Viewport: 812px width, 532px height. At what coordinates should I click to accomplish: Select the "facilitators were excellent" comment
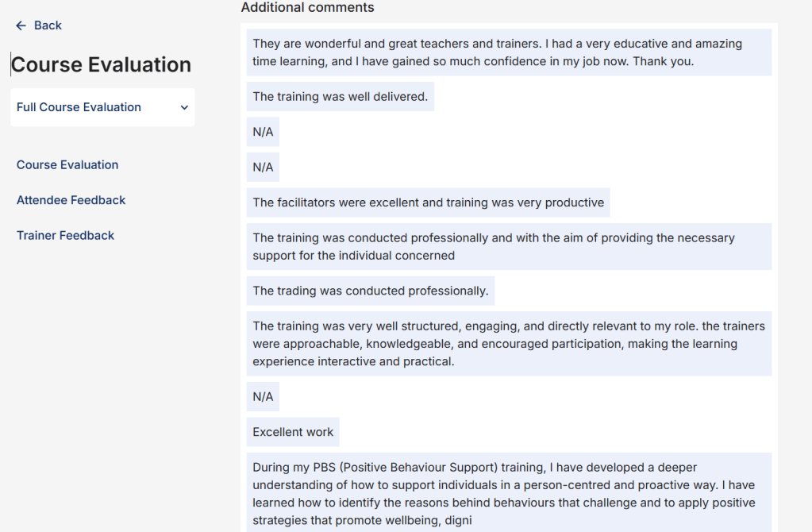tap(428, 202)
